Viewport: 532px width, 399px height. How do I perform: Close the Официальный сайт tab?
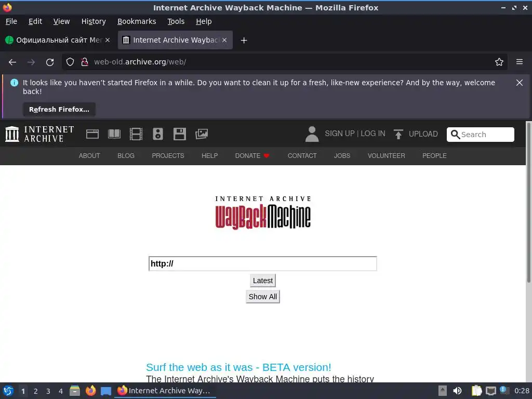108,40
